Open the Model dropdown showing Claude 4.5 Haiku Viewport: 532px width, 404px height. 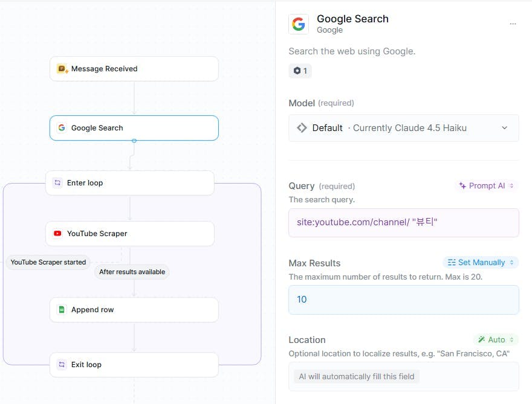tap(403, 127)
